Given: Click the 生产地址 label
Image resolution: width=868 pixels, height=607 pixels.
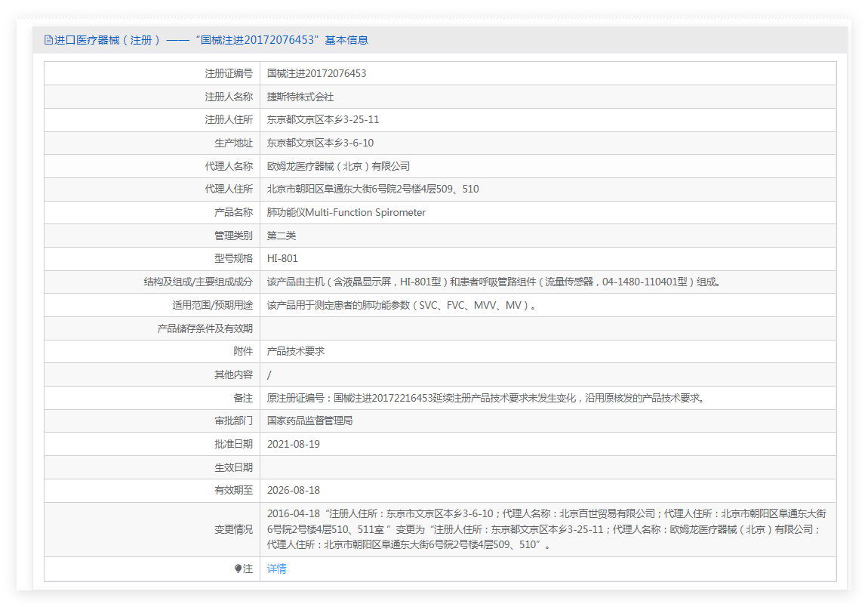Looking at the screenshot, I should 234,143.
